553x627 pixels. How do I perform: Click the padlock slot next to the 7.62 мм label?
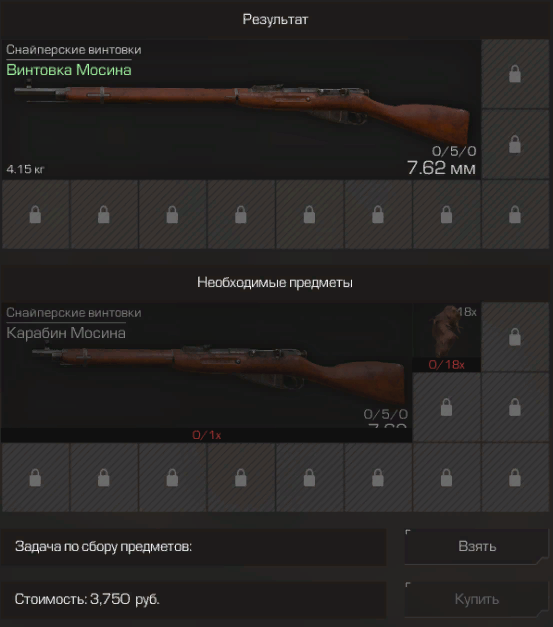click(x=515, y=144)
